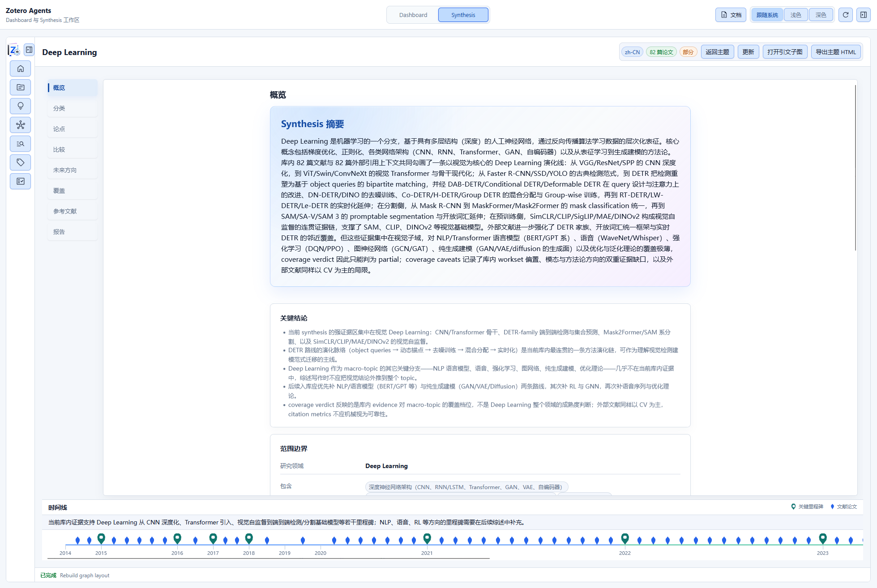This screenshot has height=588, width=877.
Task: Click the 2016 key milestone marker on timeline
Action: [177, 538]
